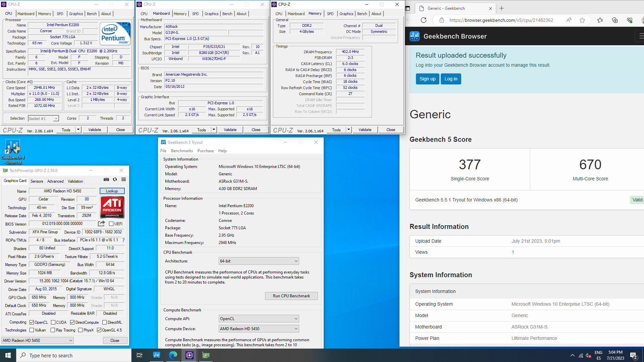Click the CPU-Z taskbar icon
Image resolution: width=644 pixels, height=362 pixels.
click(190, 355)
